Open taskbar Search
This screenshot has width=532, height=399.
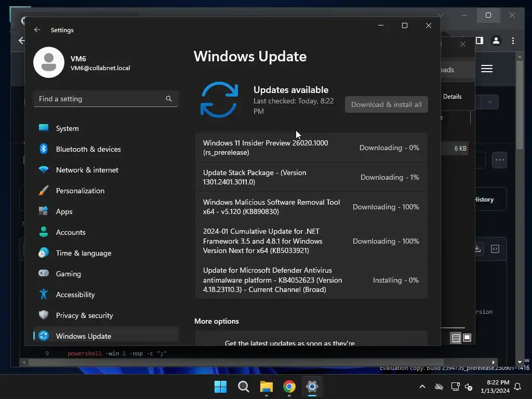243,387
